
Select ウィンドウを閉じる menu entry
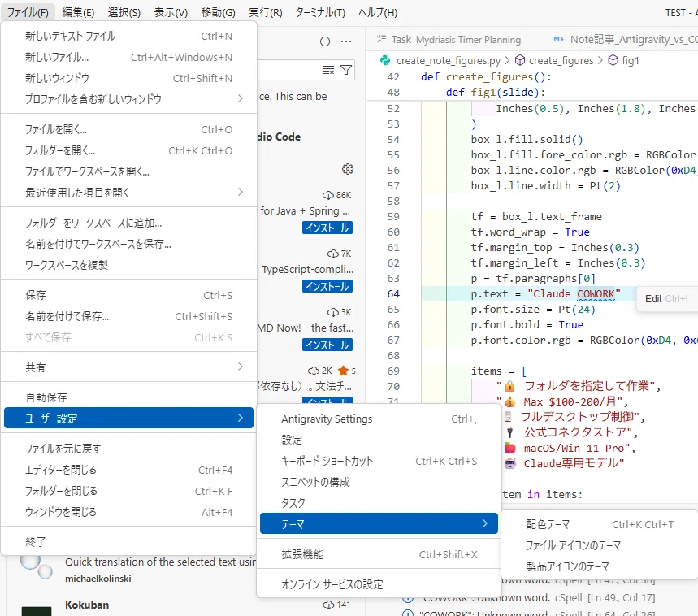point(128,512)
